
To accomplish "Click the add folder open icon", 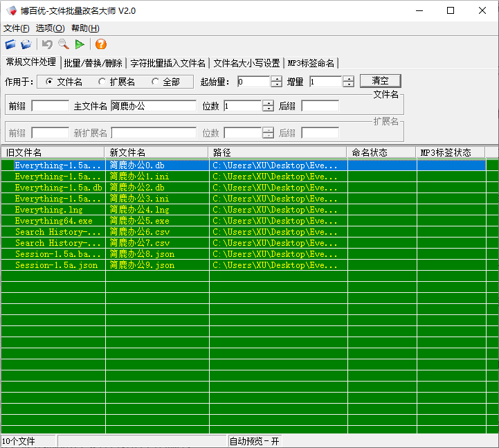I will tap(26, 44).
